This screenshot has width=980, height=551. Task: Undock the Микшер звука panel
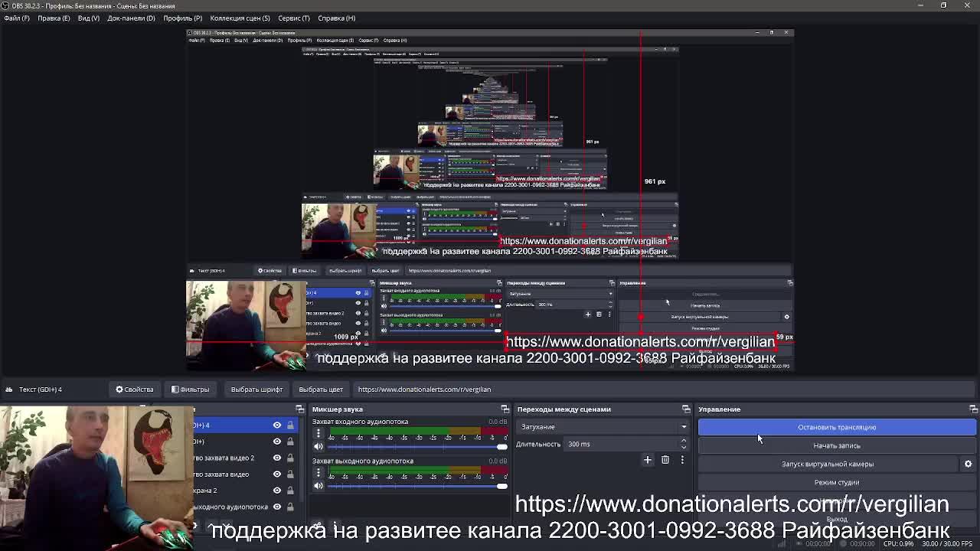tap(505, 409)
